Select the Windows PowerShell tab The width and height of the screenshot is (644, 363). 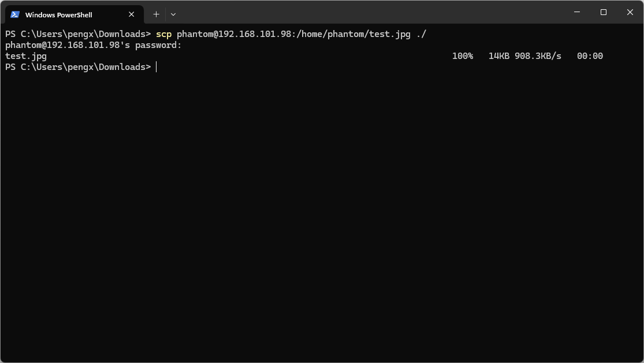tap(75, 14)
